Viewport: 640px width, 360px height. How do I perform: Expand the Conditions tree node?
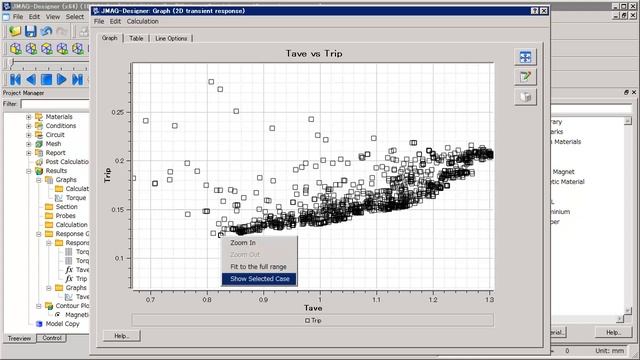click(29, 126)
